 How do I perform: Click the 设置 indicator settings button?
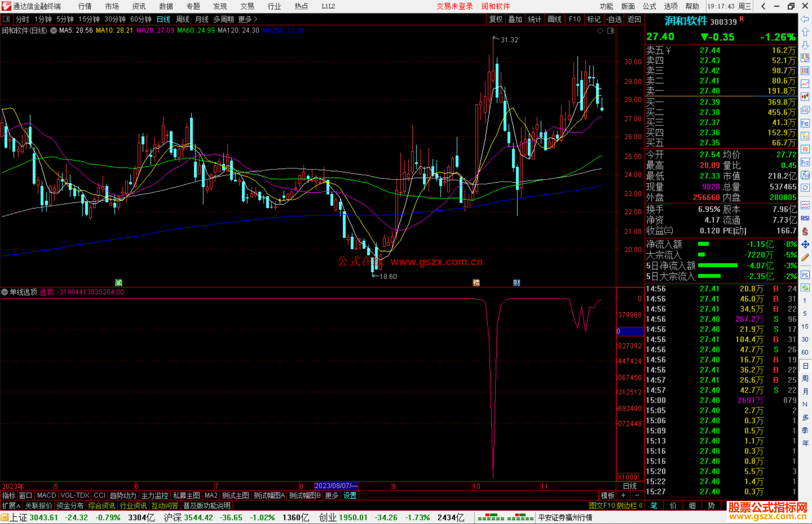click(350, 495)
